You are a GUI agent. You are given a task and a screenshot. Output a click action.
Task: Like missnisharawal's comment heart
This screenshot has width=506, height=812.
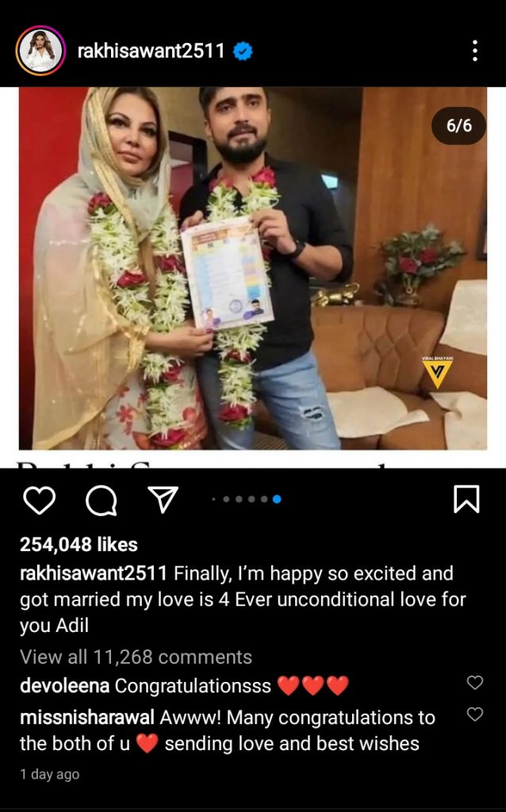coord(475,714)
